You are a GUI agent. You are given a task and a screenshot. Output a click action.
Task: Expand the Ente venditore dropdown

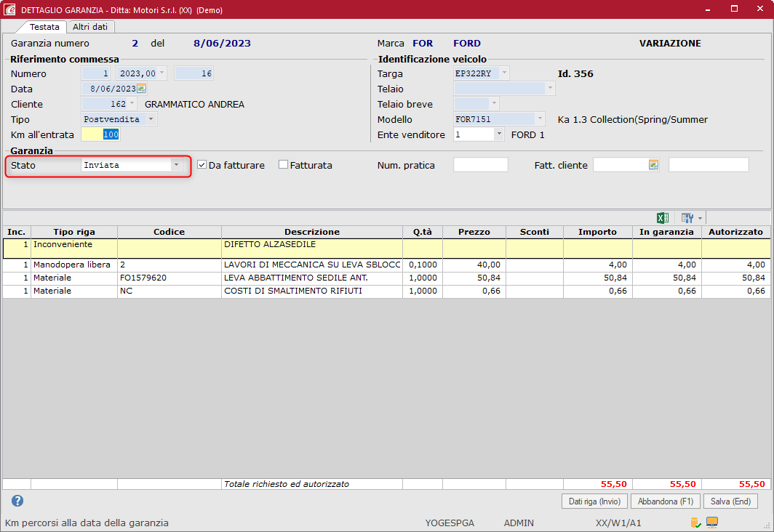click(x=498, y=134)
